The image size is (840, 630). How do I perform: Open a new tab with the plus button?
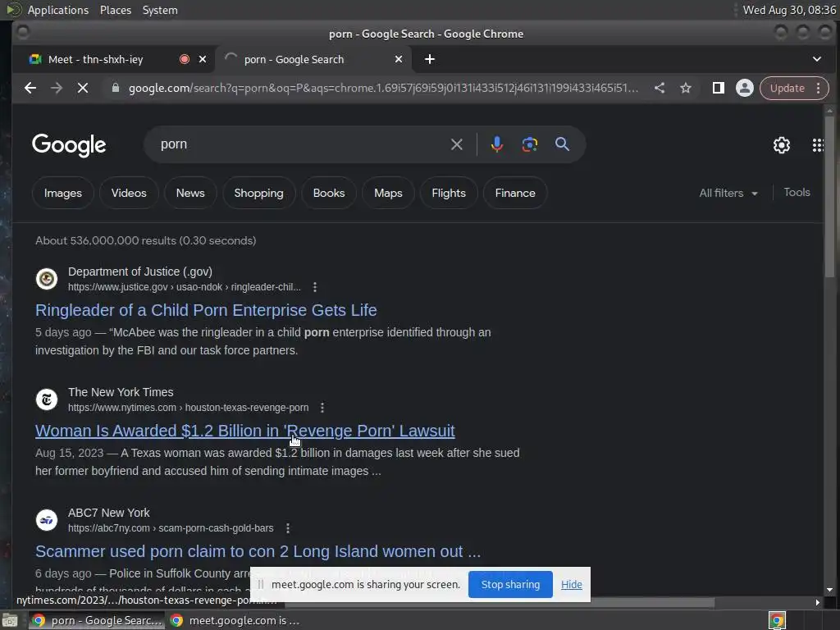coord(430,59)
